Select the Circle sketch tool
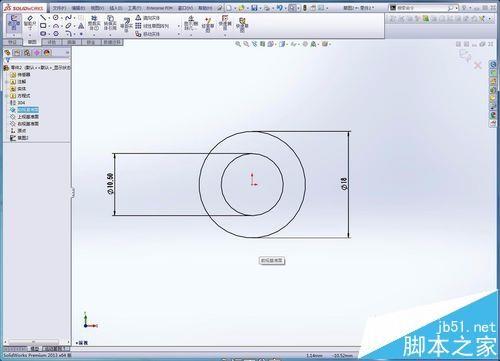 pos(56,17)
